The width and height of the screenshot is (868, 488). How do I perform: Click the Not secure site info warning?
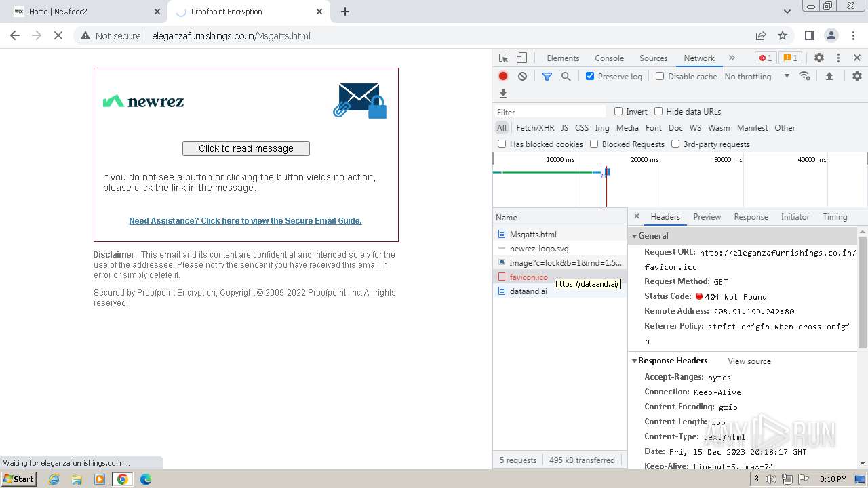tap(111, 36)
